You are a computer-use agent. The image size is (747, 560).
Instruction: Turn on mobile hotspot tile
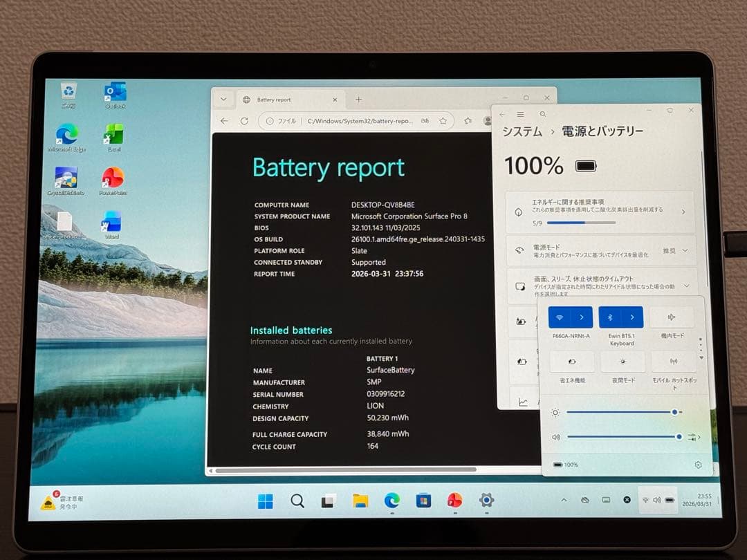tap(673, 362)
